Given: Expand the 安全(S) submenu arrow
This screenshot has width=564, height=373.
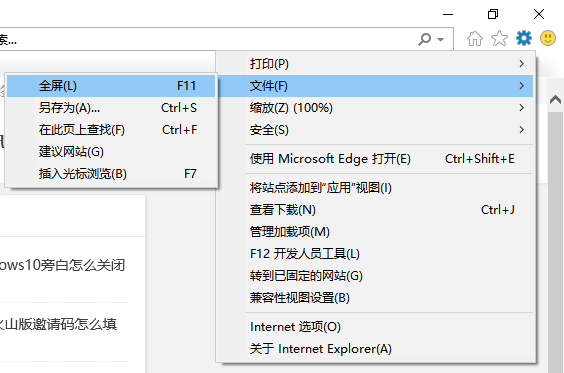Looking at the screenshot, I should coord(522,129).
